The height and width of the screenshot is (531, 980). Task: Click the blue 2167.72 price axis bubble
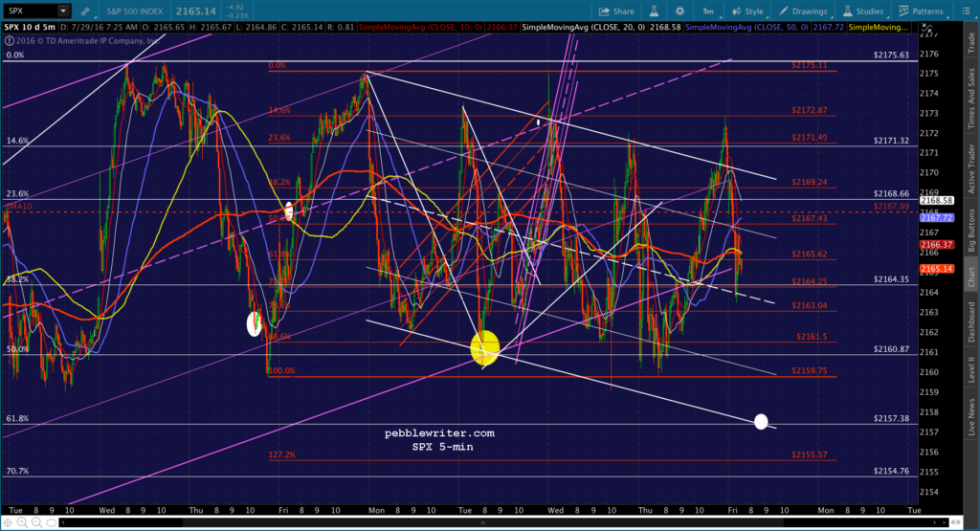936,217
